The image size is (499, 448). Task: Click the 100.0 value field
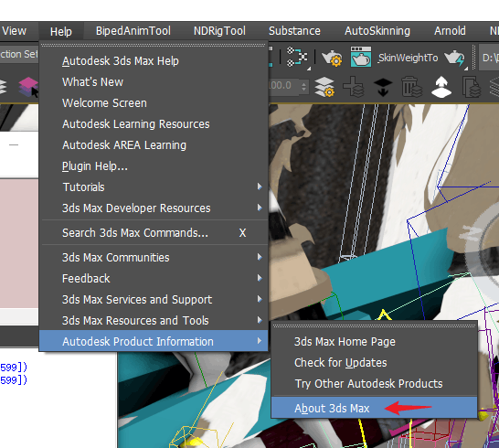tap(283, 86)
